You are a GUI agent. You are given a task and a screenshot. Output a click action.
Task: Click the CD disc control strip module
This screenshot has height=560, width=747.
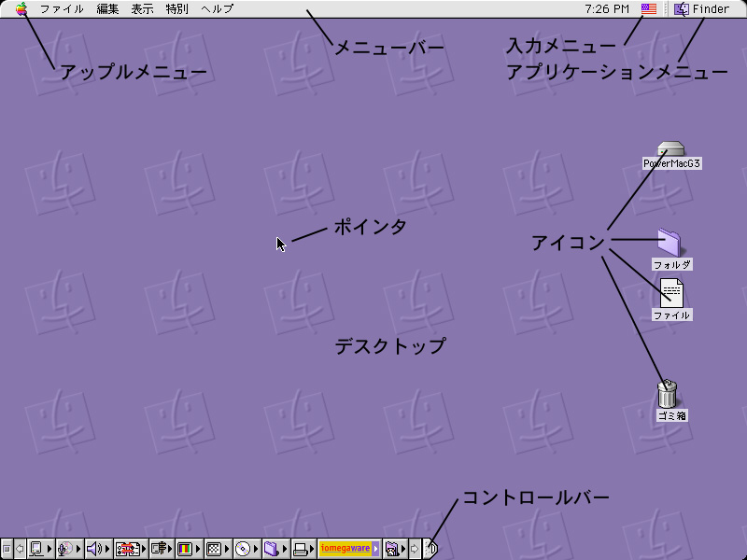point(243,549)
